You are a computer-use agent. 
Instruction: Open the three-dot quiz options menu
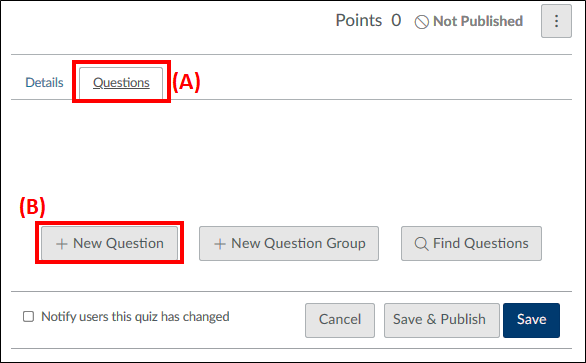click(x=556, y=21)
